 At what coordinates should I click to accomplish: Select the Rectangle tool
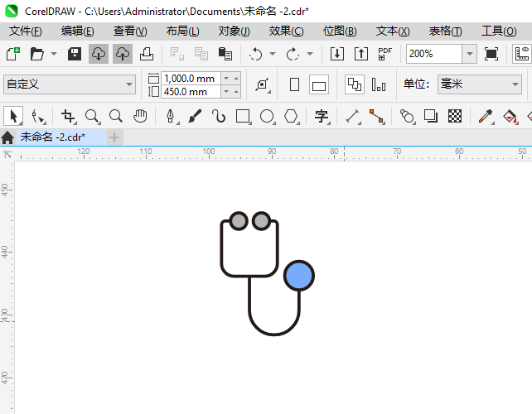click(x=243, y=116)
